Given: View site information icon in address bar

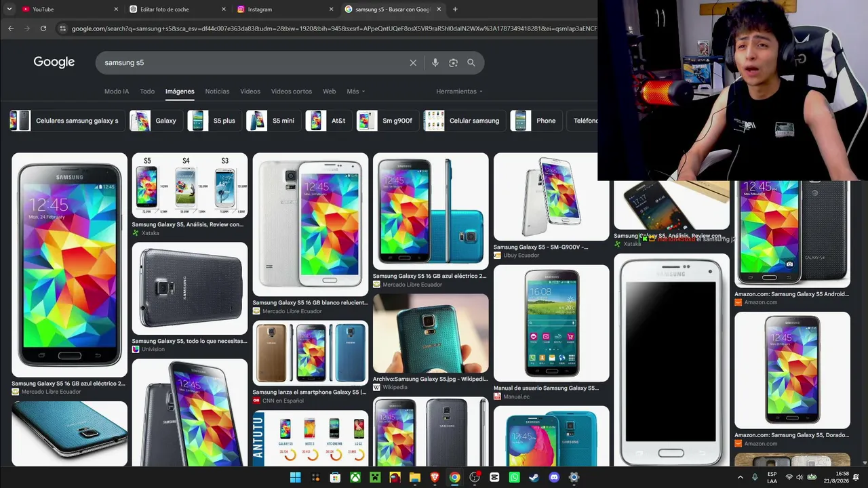Looking at the screenshot, I should 63,28.
